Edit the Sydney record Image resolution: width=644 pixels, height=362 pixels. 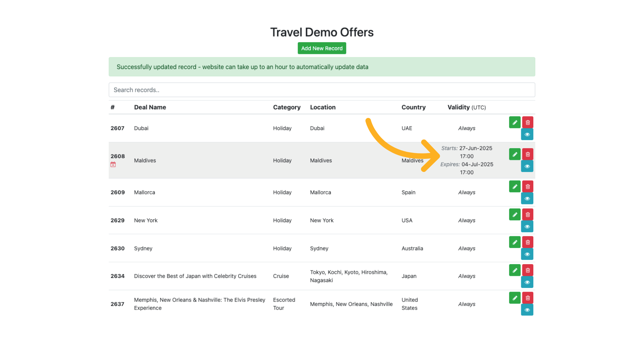click(x=515, y=242)
